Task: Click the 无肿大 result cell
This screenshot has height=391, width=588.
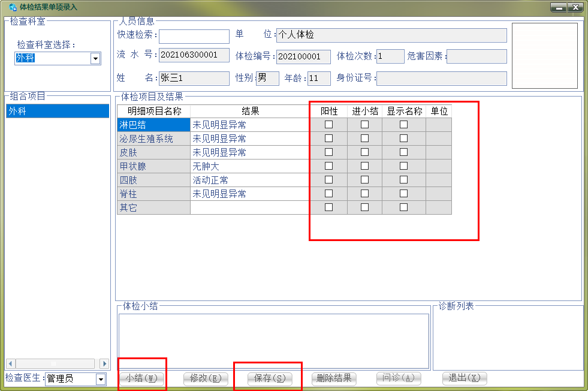Action: (x=250, y=166)
